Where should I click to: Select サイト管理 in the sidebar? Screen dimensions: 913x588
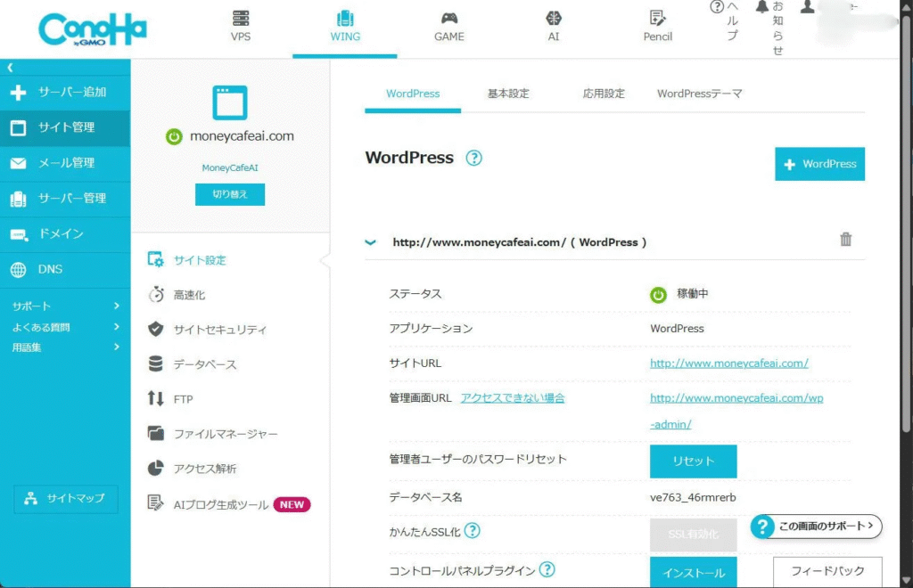65,127
